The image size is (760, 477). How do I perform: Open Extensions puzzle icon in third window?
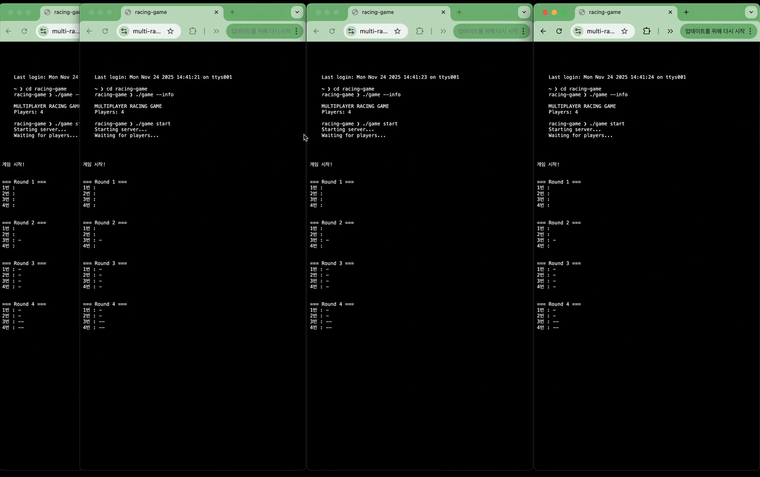click(420, 31)
